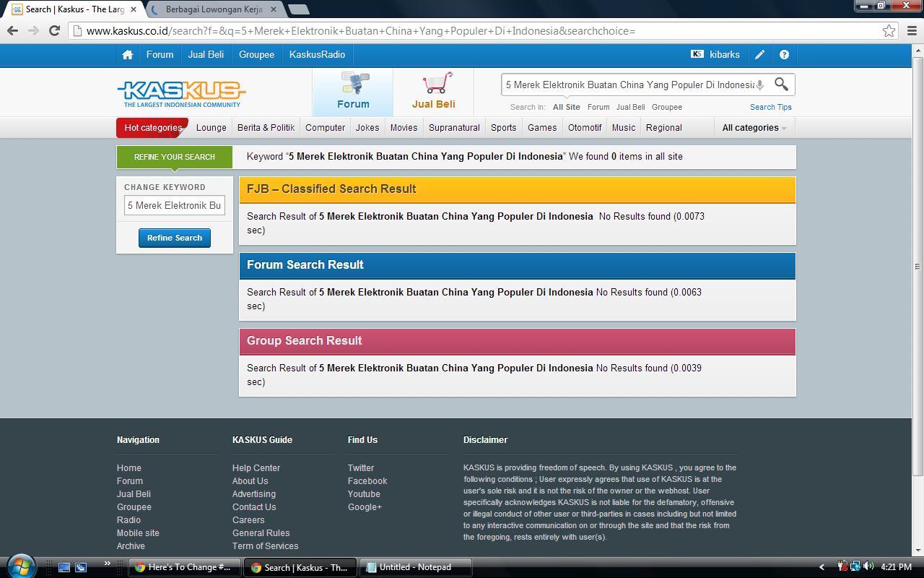Image resolution: width=924 pixels, height=578 pixels.
Task: Open the Help Center footer link
Action: click(x=256, y=468)
